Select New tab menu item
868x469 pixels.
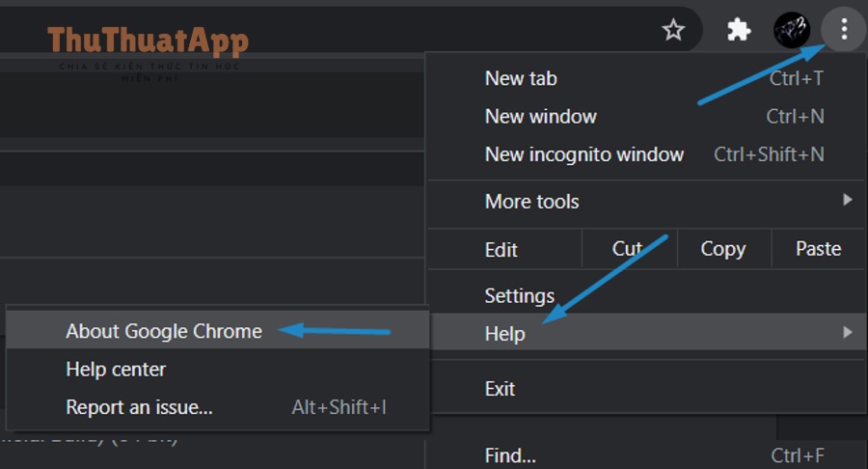click(646, 78)
